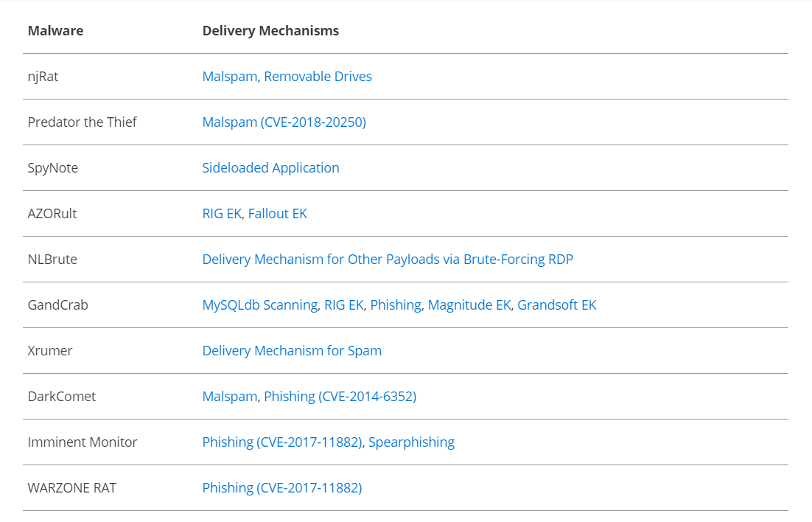The width and height of the screenshot is (812, 522).
Task: Click the MySQLdb Scanning link
Action: [x=259, y=305]
